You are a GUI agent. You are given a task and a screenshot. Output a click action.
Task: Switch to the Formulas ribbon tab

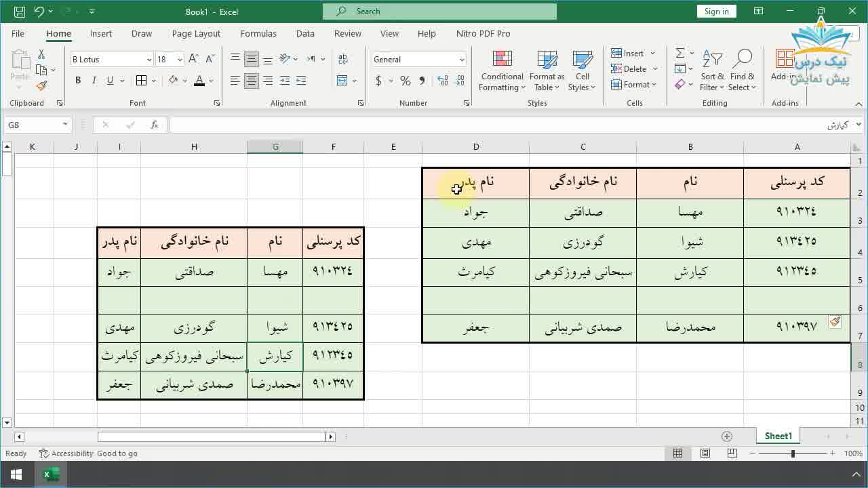258,33
